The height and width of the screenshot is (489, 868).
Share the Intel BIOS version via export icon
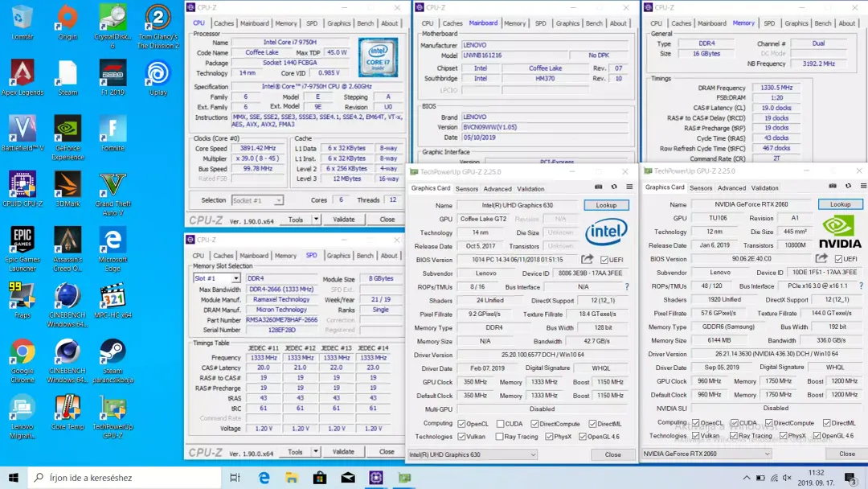coord(587,259)
